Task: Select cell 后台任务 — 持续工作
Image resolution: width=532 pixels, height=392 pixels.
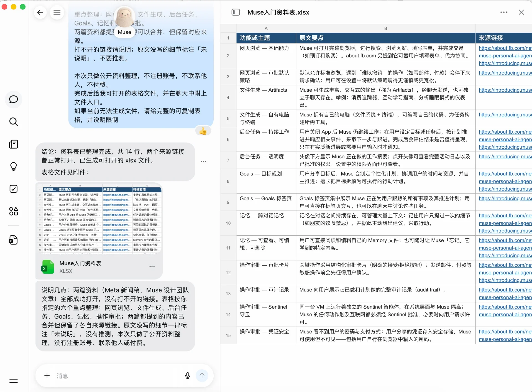Action: [x=266, y=139]
